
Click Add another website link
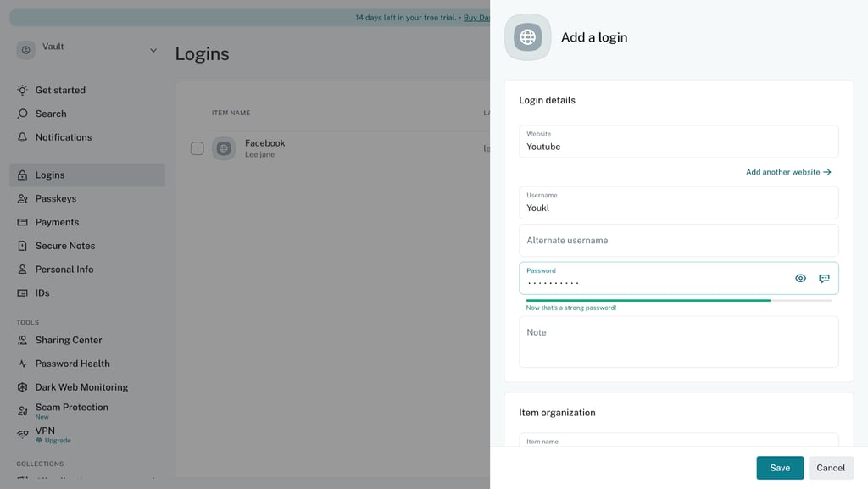(788, 172)
